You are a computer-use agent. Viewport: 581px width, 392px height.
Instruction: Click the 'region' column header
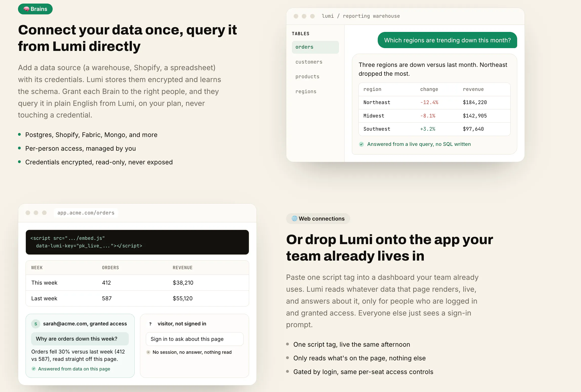click(x=372, y=89)
